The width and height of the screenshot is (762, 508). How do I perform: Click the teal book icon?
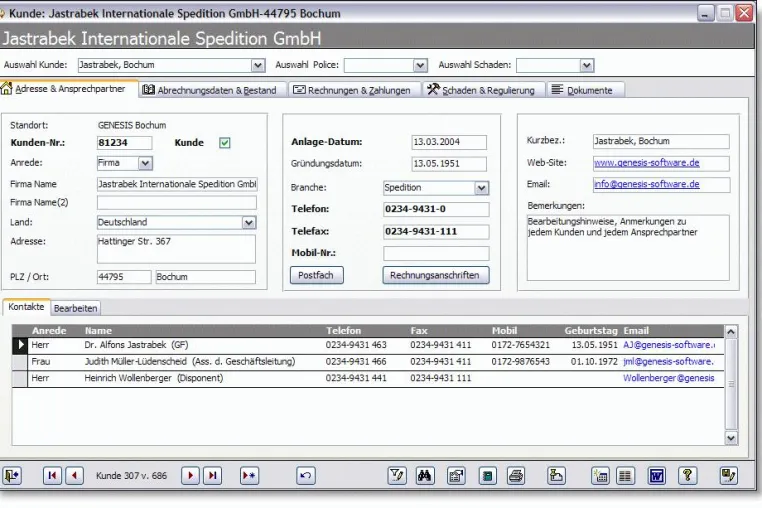coord(487,475)
